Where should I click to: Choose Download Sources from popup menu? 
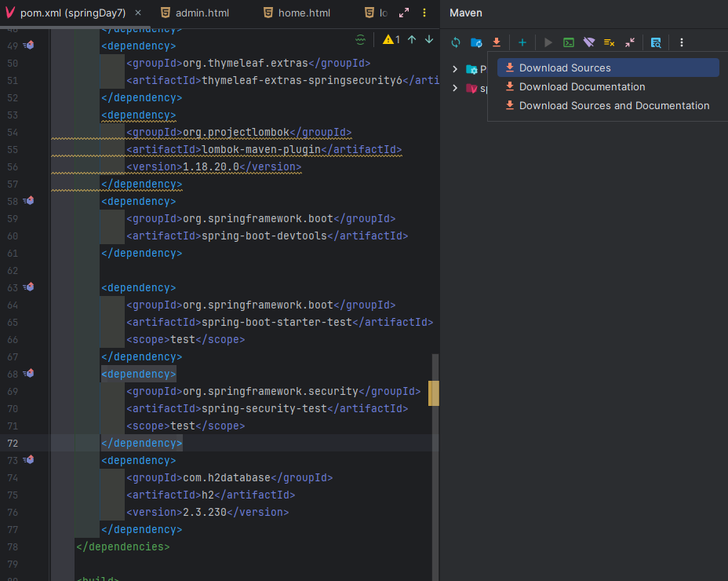click(x=608, y=68)
